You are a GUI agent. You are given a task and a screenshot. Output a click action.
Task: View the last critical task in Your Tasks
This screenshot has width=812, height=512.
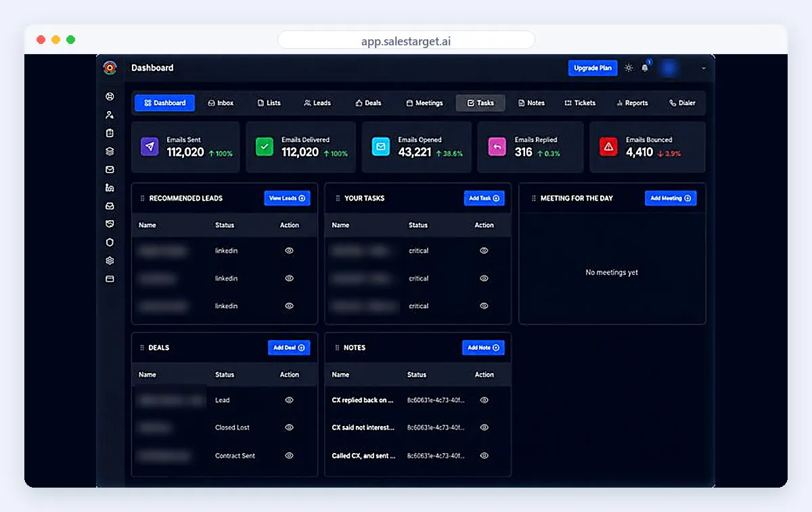(484, 306)
